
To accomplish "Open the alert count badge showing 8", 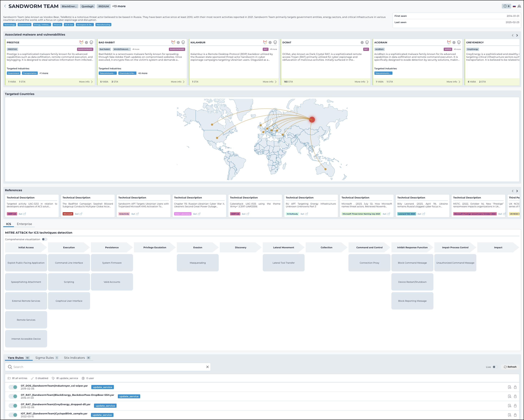I will [506, 6].
